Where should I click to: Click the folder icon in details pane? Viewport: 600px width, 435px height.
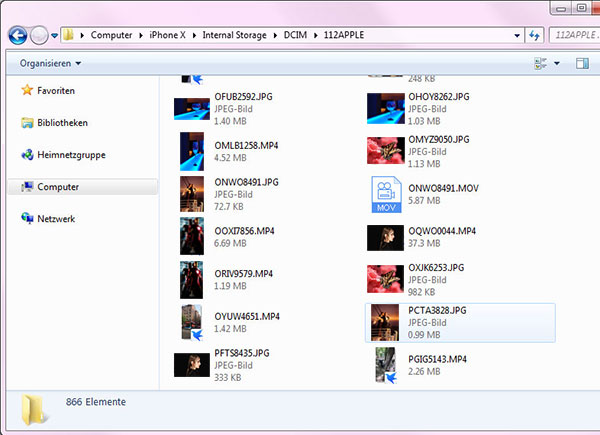click(x=35, y=409)
